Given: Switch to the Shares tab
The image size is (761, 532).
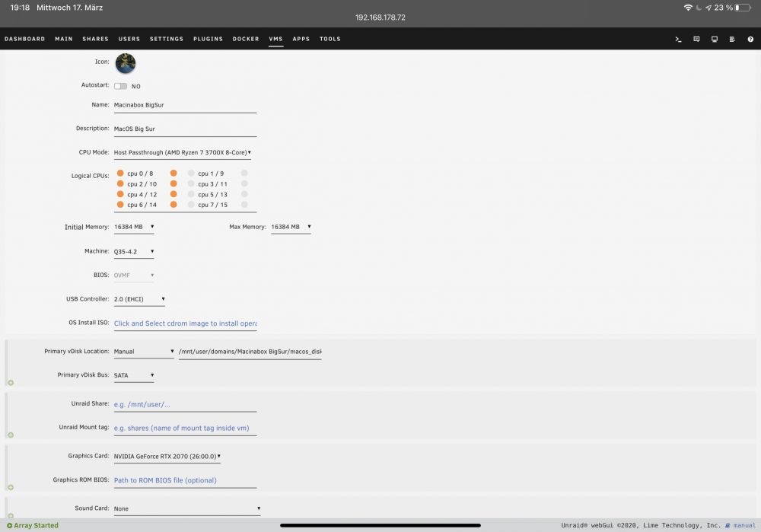Looking at the screenshot, I should pyautogui.click(x=96, y=39).
